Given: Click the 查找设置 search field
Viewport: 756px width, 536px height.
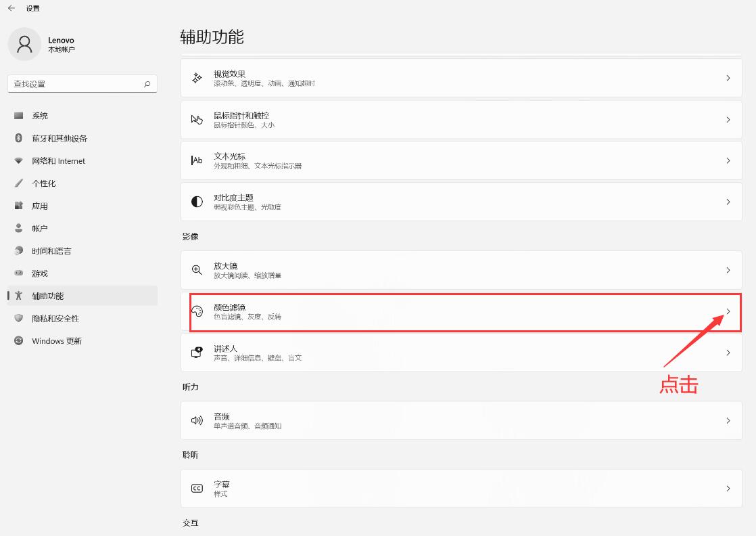Looking at the screenshot, I should pyautogui.click(x=74, y=84).
